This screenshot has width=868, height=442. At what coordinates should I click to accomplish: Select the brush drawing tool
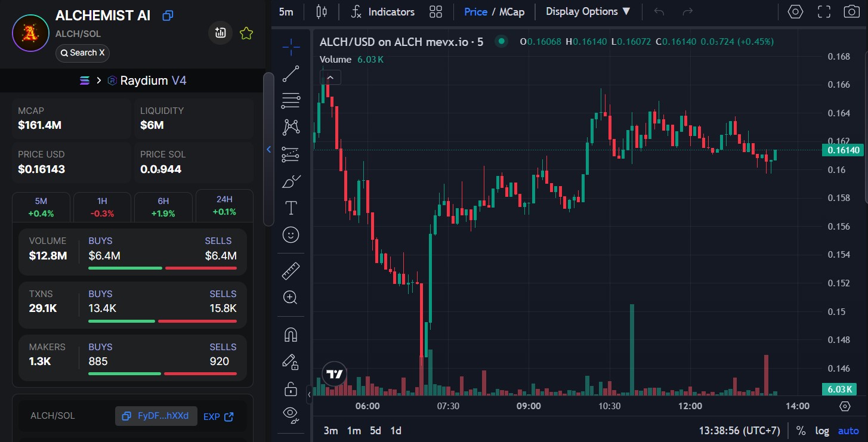pyautogui.click(x=291, y=181)
